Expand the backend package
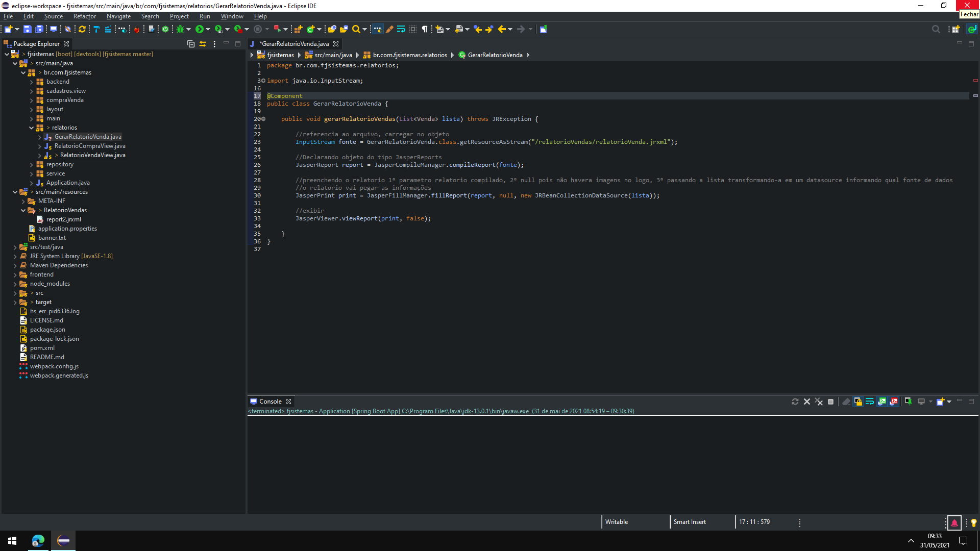Viewport: 980px width, 551px height. [x=31, y=82]
